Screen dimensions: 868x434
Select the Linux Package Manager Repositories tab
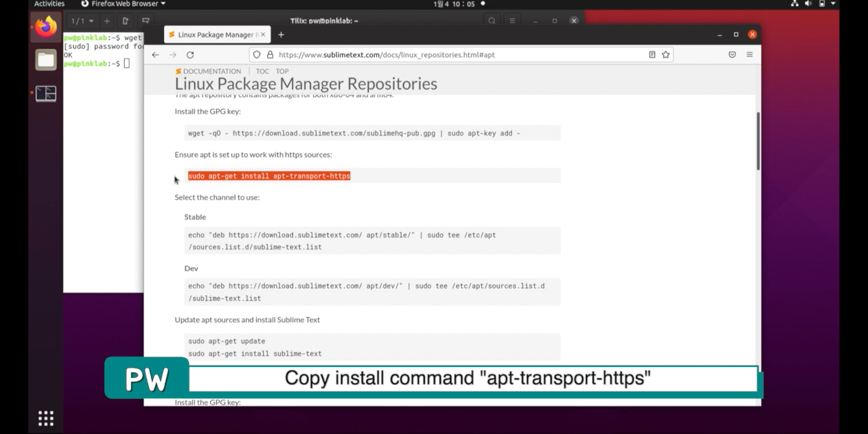coord(217,35)
